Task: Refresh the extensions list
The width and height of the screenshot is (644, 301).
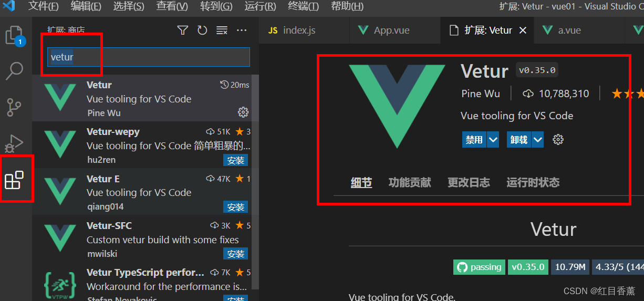Action: 202,30
